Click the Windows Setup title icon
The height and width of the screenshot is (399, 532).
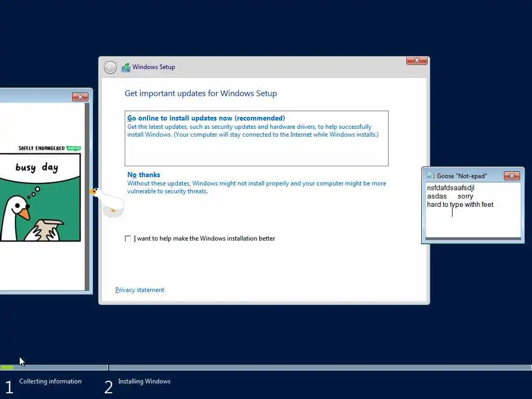126,67
